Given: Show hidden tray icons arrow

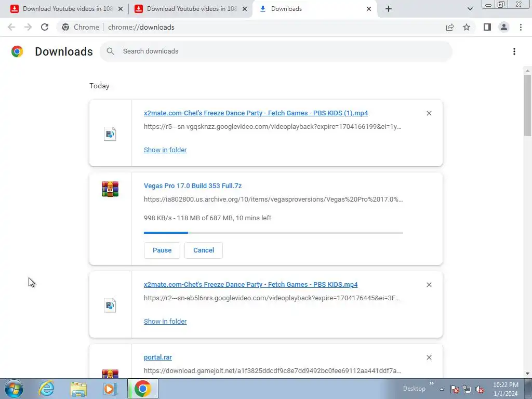Looking at the screenshot, I should click(442, 389).
